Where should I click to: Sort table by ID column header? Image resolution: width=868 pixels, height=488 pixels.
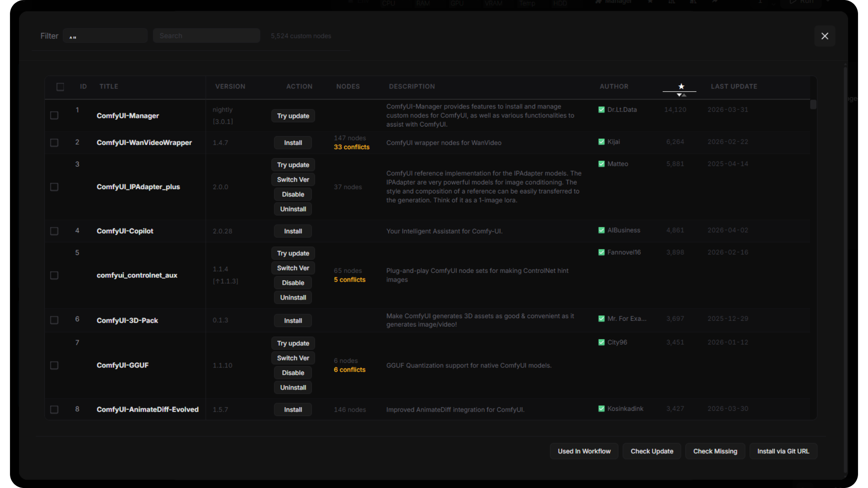tap(83, 86)
